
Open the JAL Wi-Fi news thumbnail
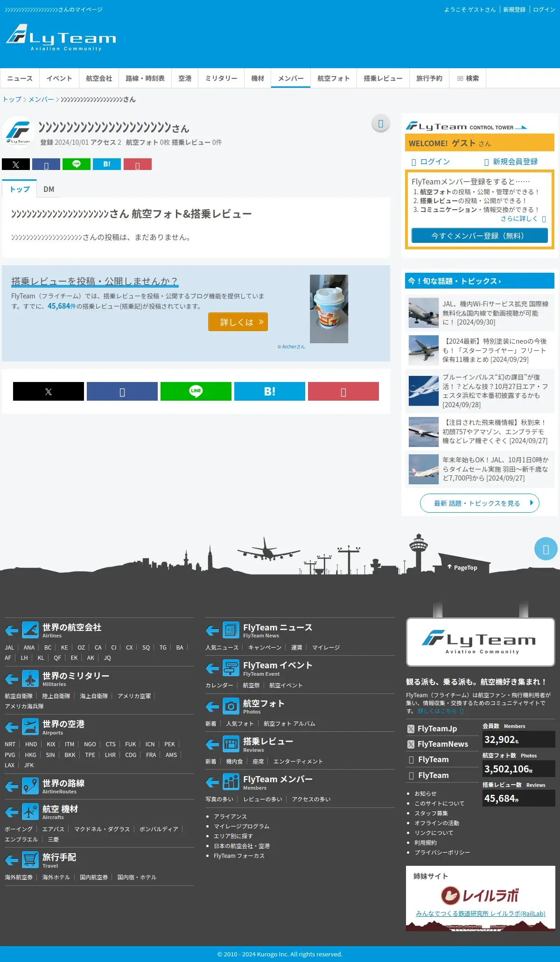click(424, 313)
